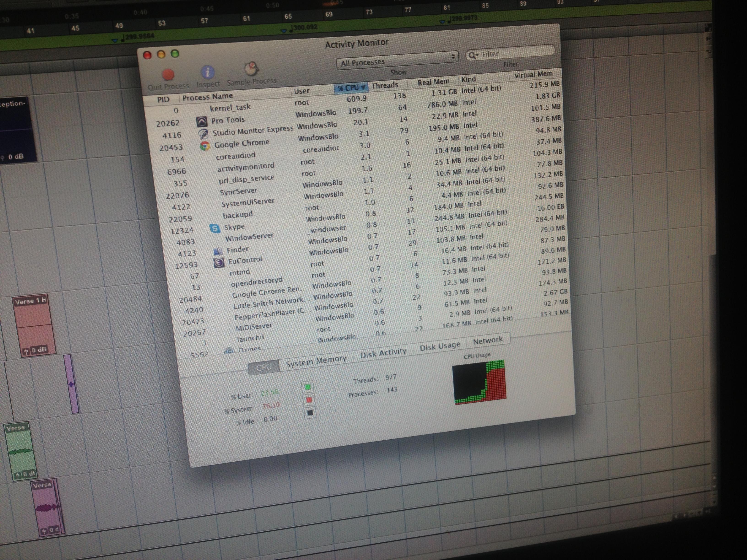The width and height of the screenshot is (747, 560).
Task: Click the PID column header
Action: click(163, 100)
